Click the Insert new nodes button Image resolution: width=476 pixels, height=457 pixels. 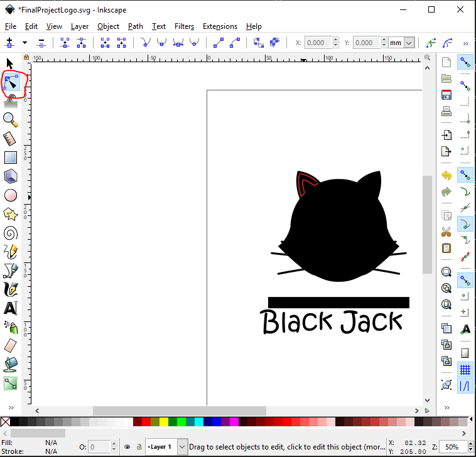click(x=9, y=43)
